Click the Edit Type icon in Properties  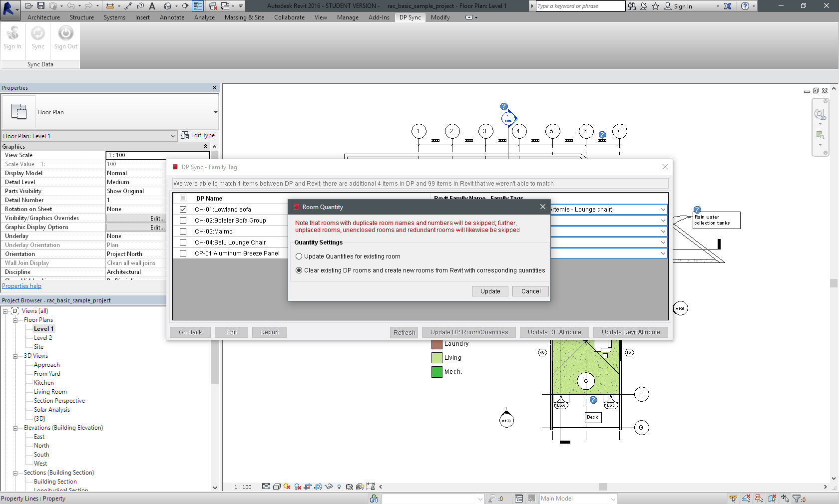(185, 135)
